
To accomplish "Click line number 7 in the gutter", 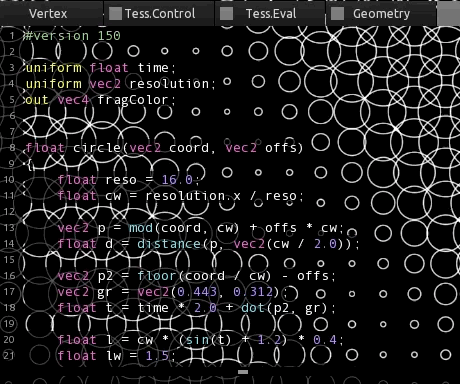I will [x=12, y=132].
